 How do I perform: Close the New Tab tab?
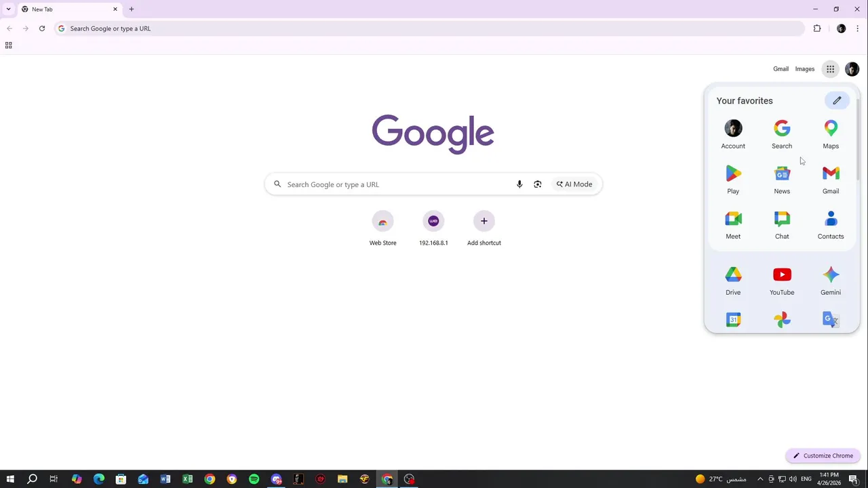(115, 9)
